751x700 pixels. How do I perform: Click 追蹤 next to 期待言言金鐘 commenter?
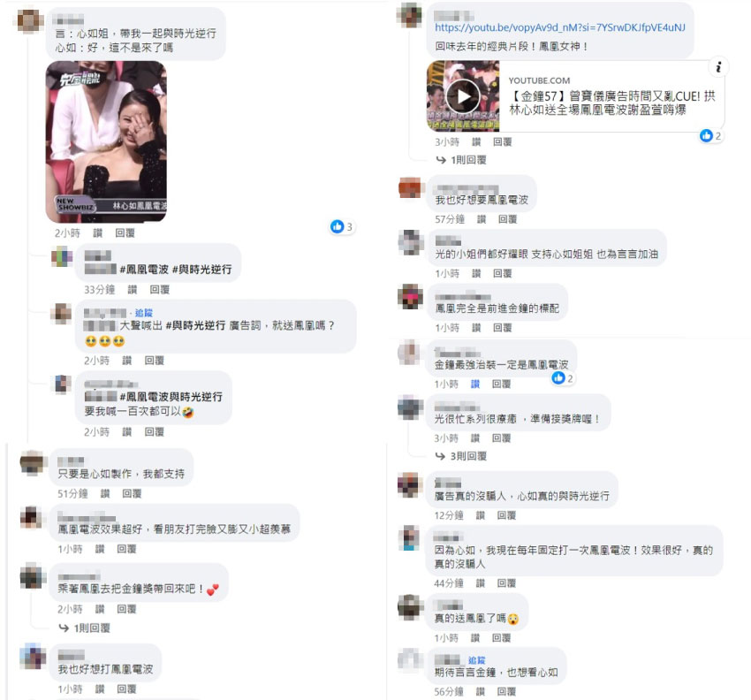pyautogui.click(x=476, y=660)
